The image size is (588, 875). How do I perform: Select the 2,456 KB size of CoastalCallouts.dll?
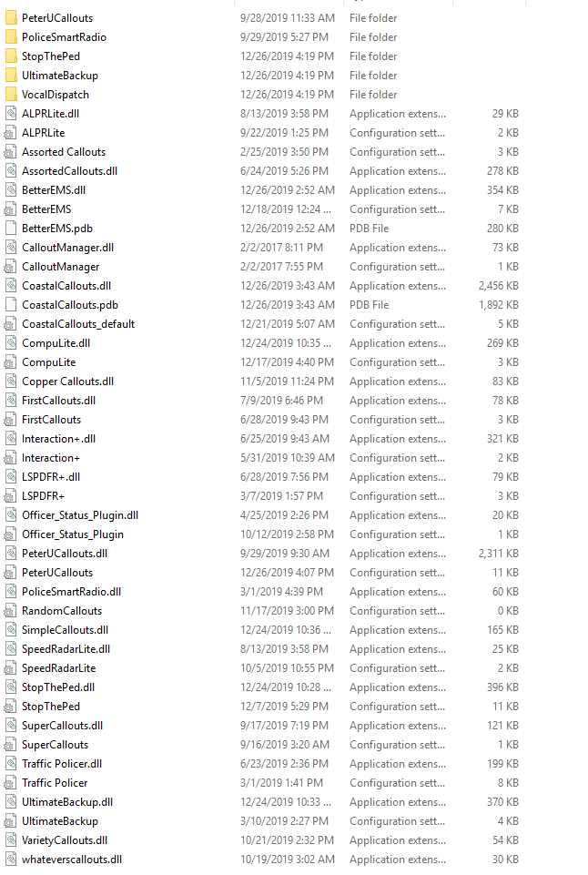coord(498,286)
